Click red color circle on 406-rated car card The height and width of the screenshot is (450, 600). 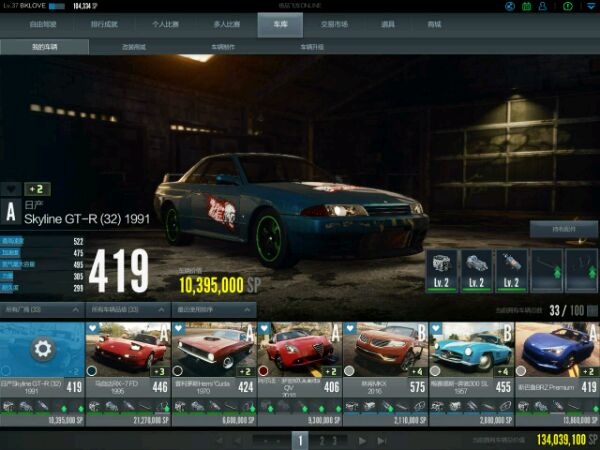pos(263,371)
